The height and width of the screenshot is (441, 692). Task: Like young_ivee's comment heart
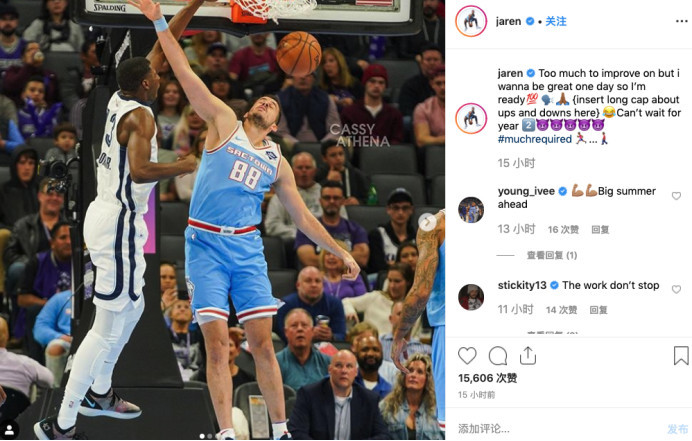tap(676, 196)
